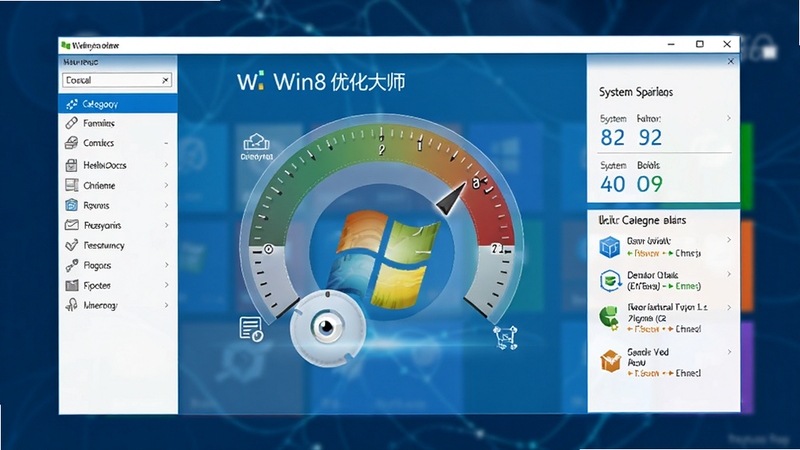Expand the Rpwms row chevron
Screen dimensions: 800x450
pyautogui.click(x=166, y=205)
